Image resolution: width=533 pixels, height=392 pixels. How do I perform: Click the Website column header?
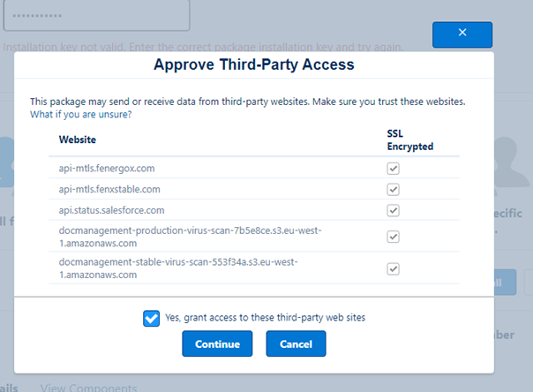(x=77, y=139)
